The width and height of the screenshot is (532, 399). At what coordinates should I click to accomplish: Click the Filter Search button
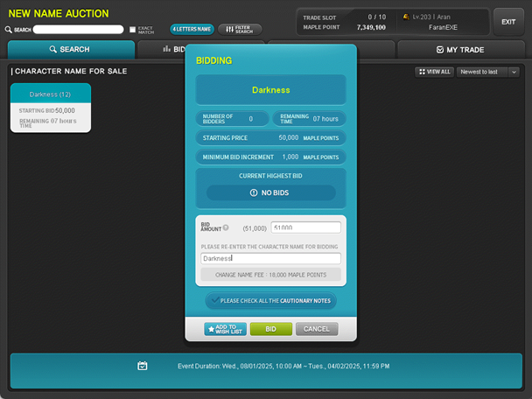[x=240, y=29]
